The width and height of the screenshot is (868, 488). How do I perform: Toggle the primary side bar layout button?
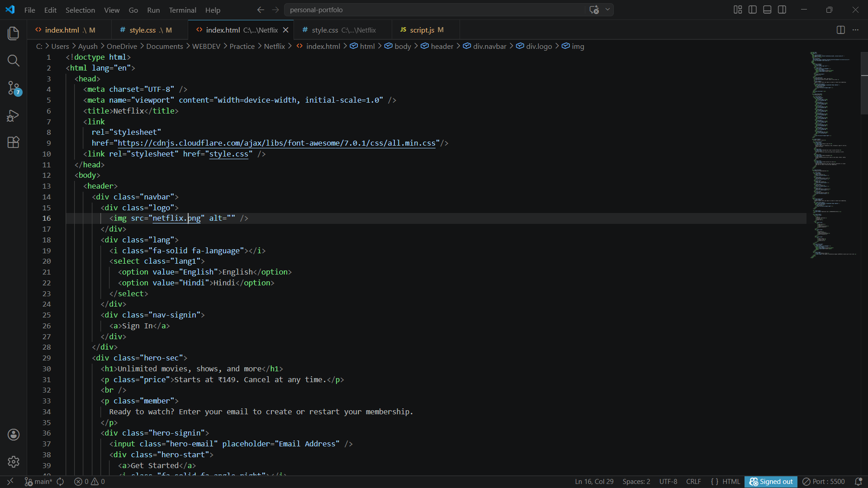(753, 9)
